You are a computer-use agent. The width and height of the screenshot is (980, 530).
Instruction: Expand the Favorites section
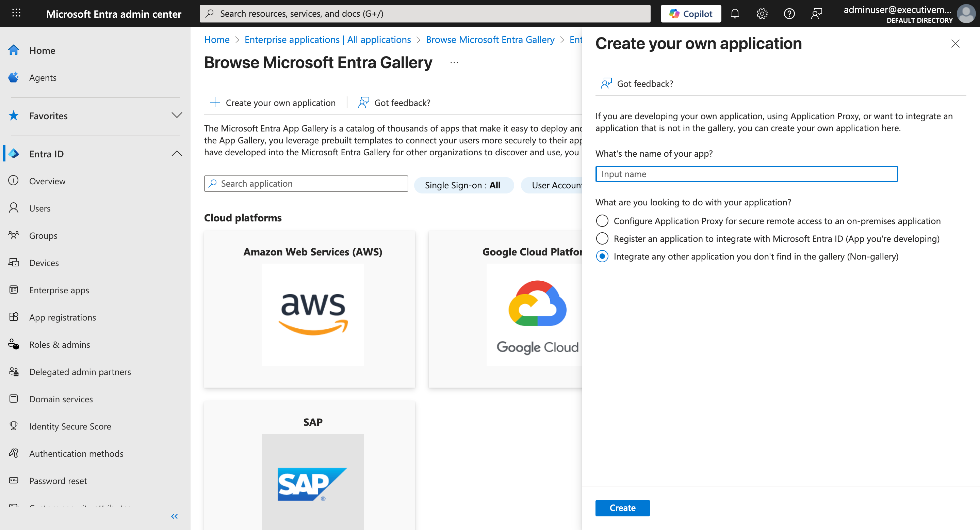coord(177,115)
